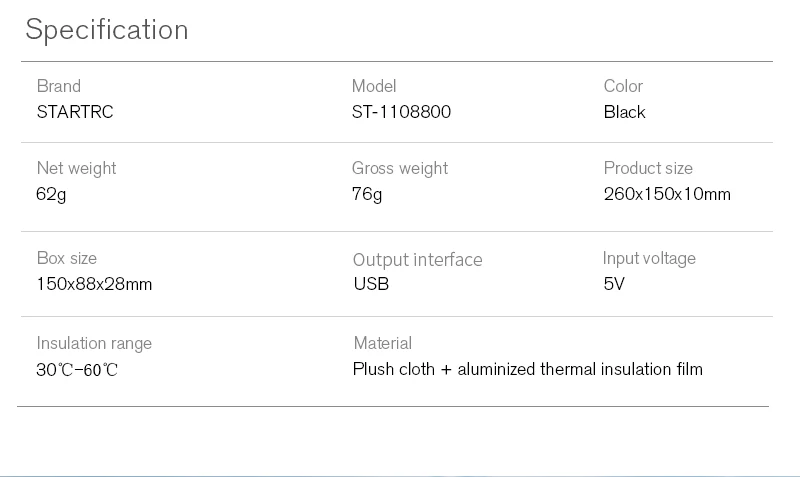Click the 76g gross weight value
800x477 pixels.
[x=367, y=194]
